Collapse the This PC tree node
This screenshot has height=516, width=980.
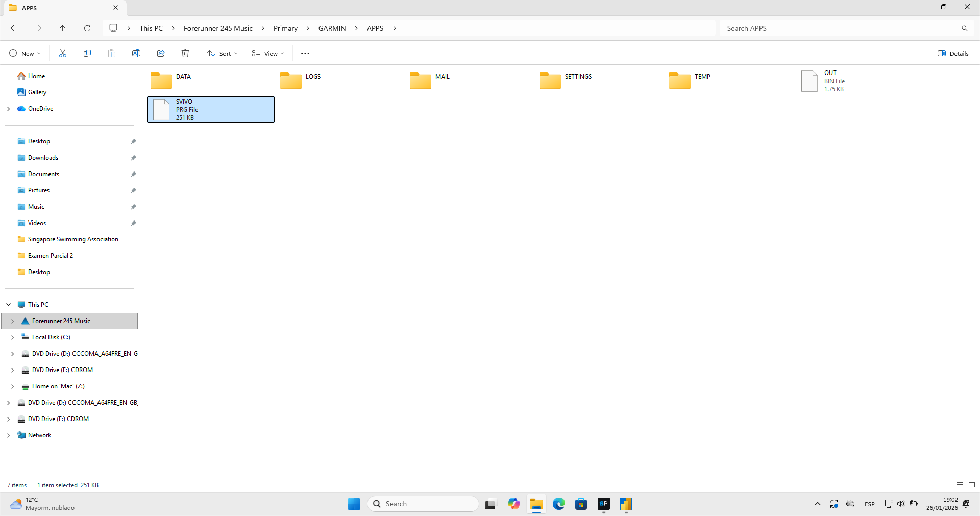pos(8,305)
